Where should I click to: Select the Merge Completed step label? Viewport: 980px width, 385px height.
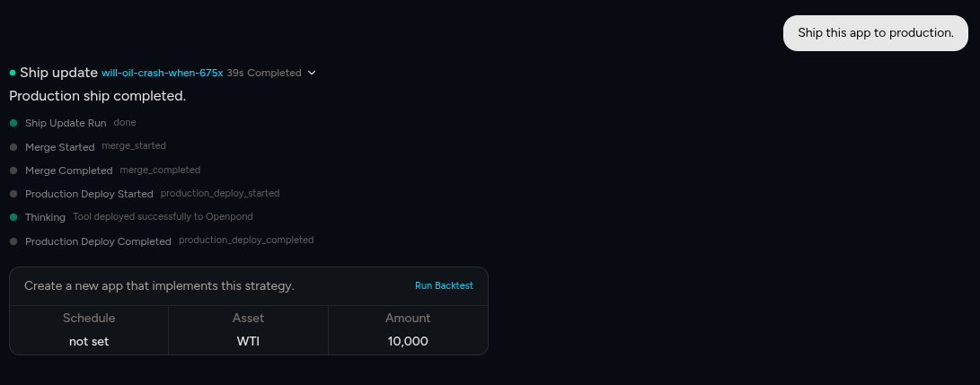pyautogui.click(x=69, y=171)
